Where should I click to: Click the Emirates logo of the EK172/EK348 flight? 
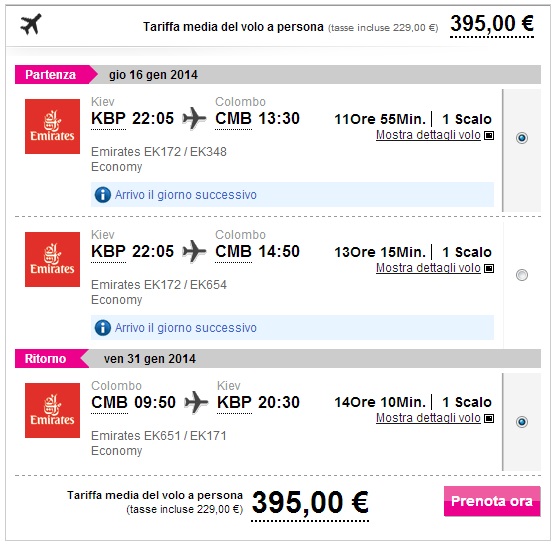pos(52,126)
